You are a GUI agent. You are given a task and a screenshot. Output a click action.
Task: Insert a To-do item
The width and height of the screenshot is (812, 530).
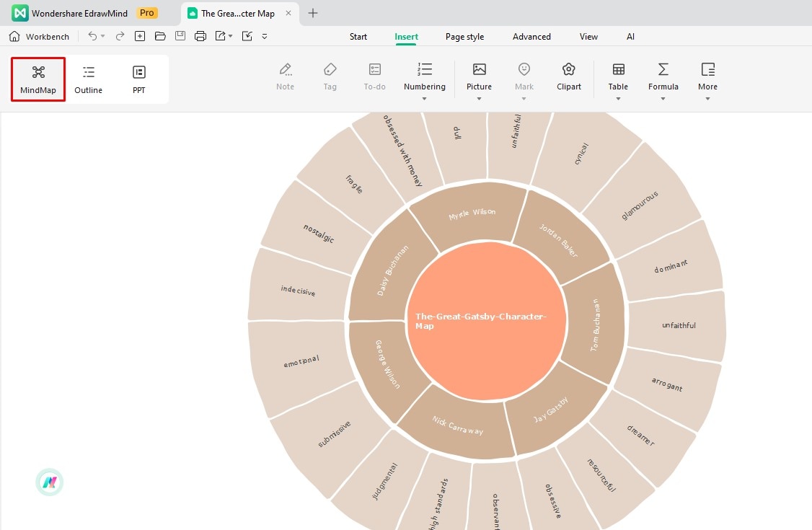[x=374, y=76]
